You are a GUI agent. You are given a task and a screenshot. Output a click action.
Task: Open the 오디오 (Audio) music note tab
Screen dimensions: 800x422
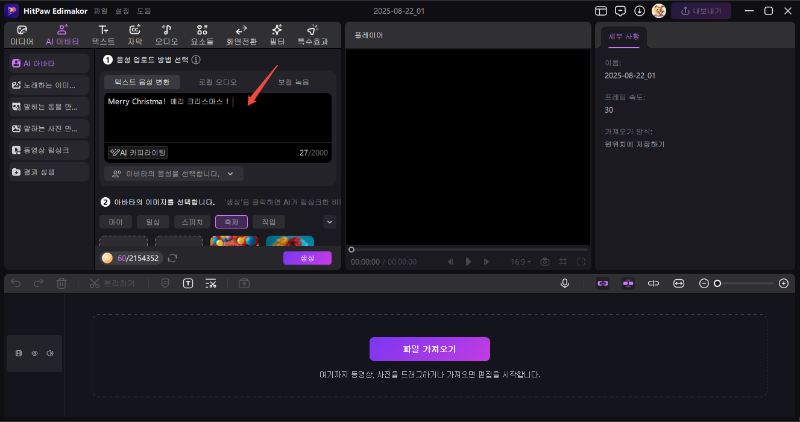click(x=166, y=35)
